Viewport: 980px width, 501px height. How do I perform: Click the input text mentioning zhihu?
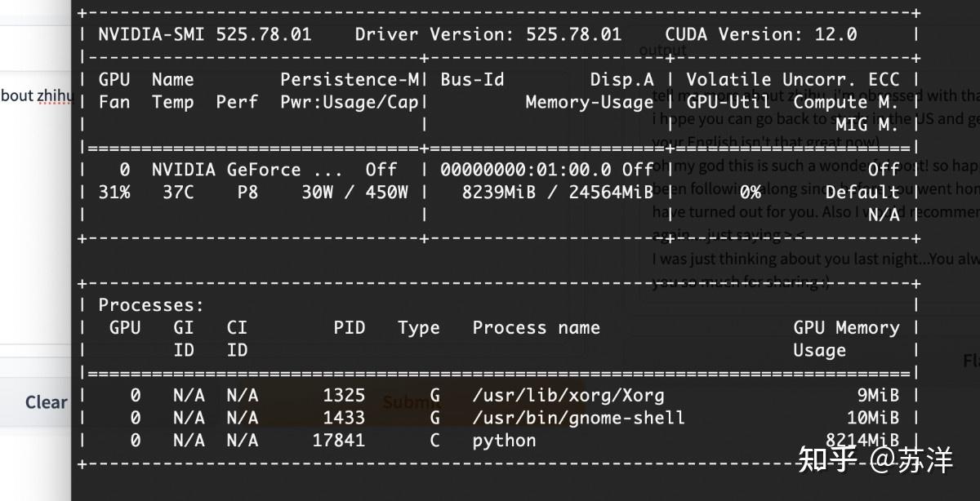coord(37,95)
